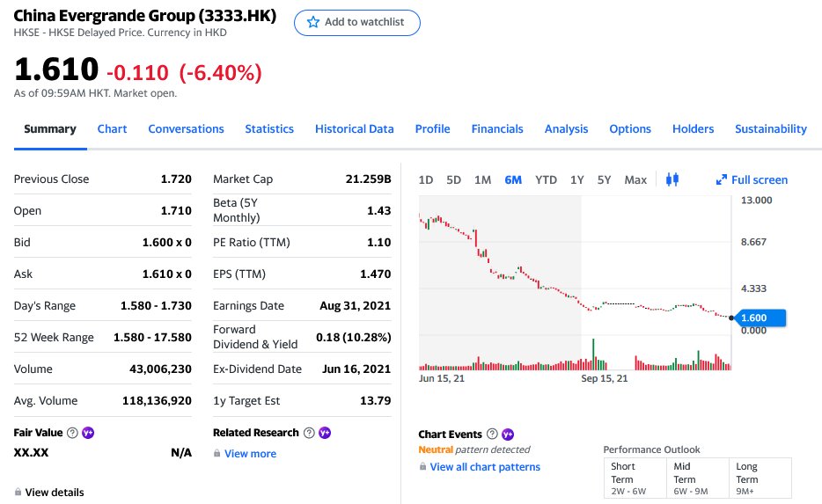The width and height of the screenshot is (822, 504).
Task: Click the Forward Dividend & Yield value
Action: (353, 338)
